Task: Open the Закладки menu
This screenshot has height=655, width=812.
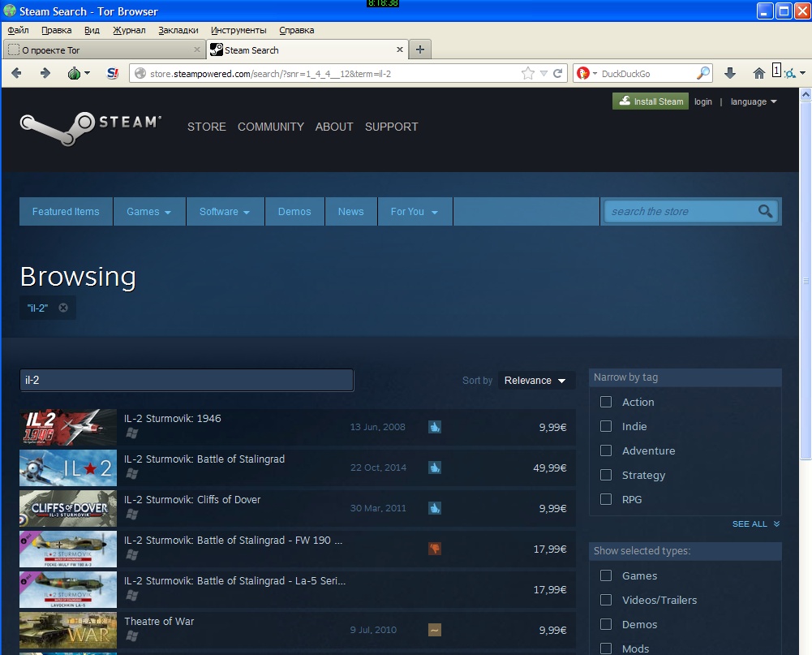Action: pyautogui.click(x=178, y=30)
